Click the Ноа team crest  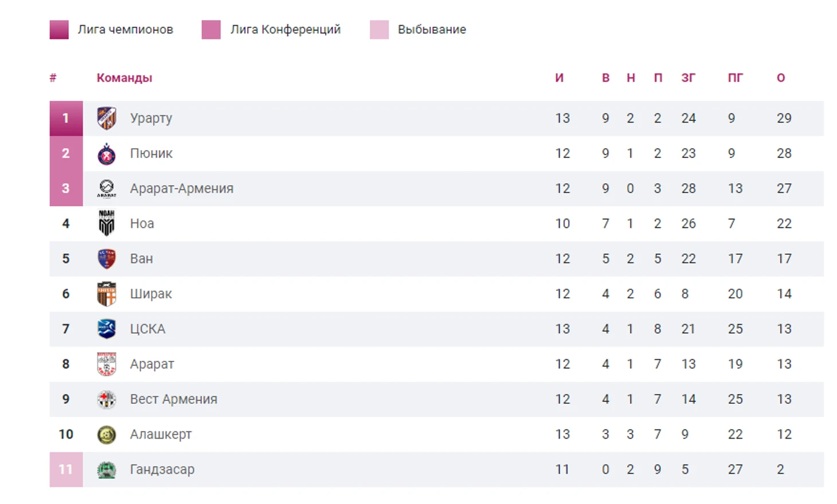tap(107, 223)
